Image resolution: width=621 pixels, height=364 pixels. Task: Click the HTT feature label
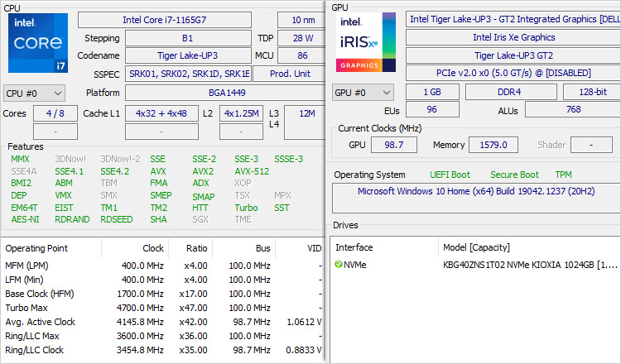(x=200, y=208)
